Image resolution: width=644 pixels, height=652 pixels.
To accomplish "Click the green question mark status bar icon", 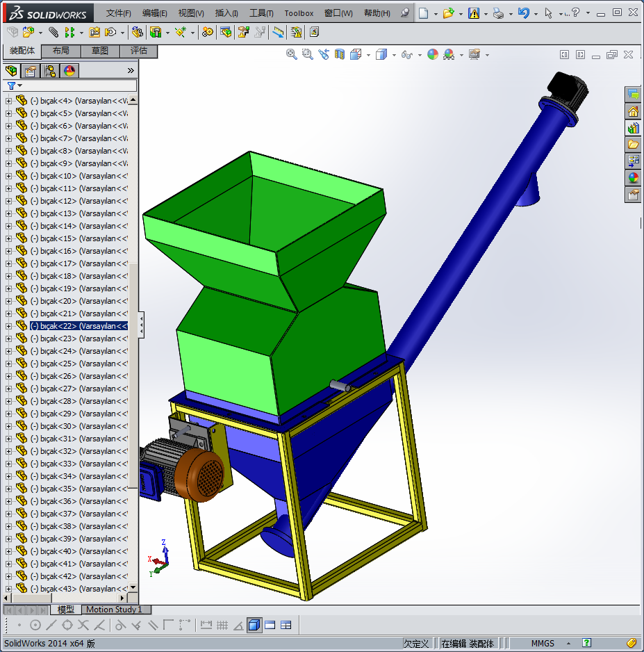I will (x=586, y=643).
